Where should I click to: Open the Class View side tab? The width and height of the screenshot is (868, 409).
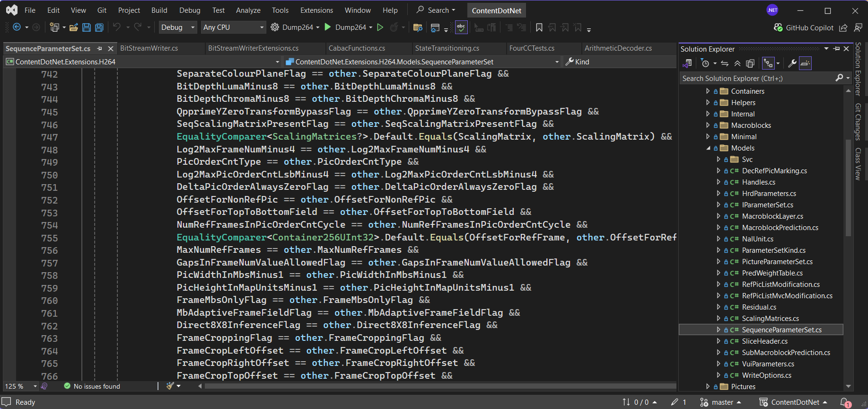click(x=858, y=164)
